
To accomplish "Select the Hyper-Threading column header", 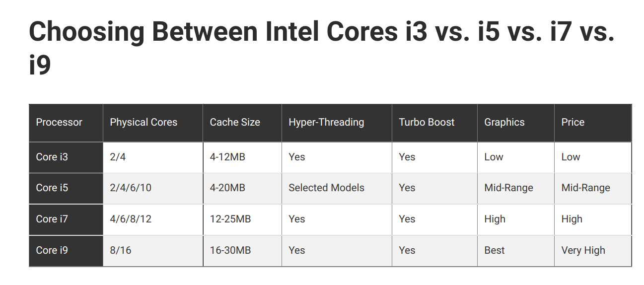I will pyautogui.click(x=326, y=122).
